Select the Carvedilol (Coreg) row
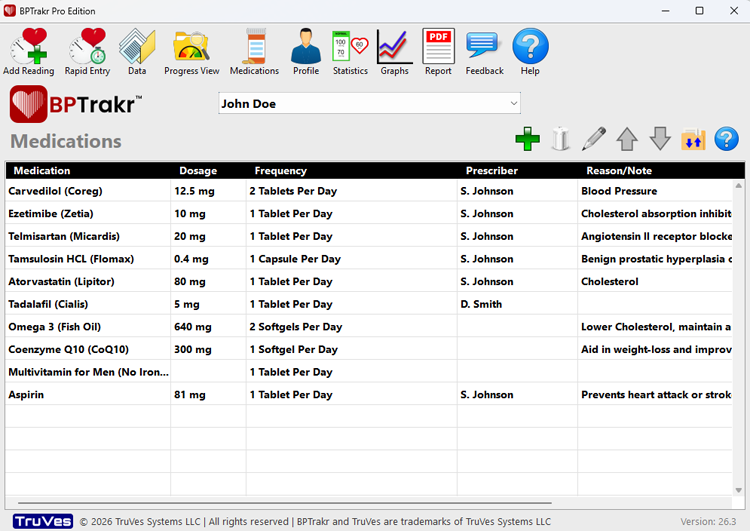This screenshot has height=531, width=750. click(369, 191)
